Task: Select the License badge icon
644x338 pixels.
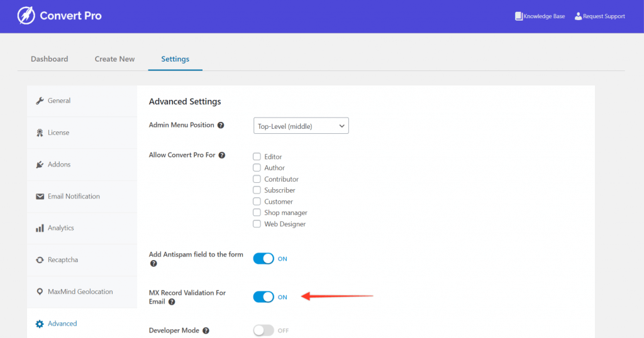Action: 40,133
